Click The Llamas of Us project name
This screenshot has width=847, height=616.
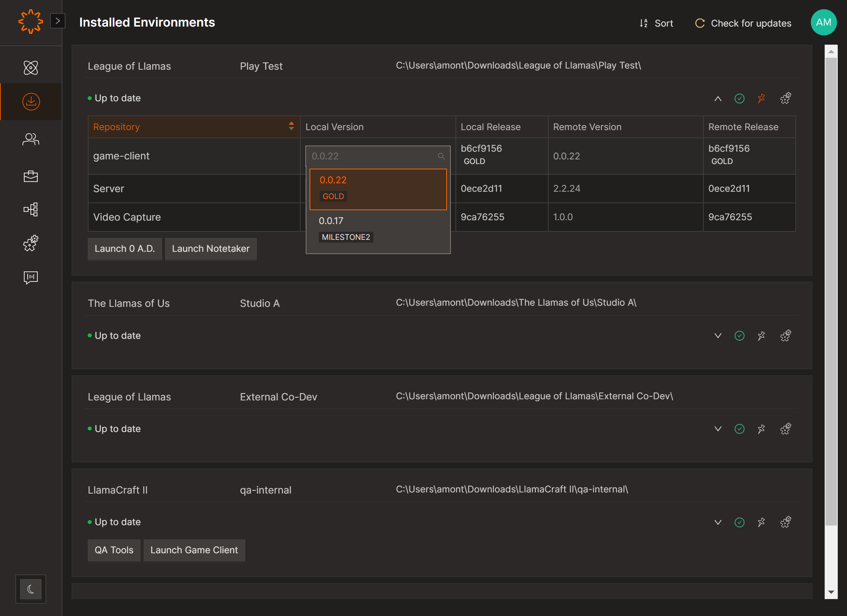(x=129, y=303)
